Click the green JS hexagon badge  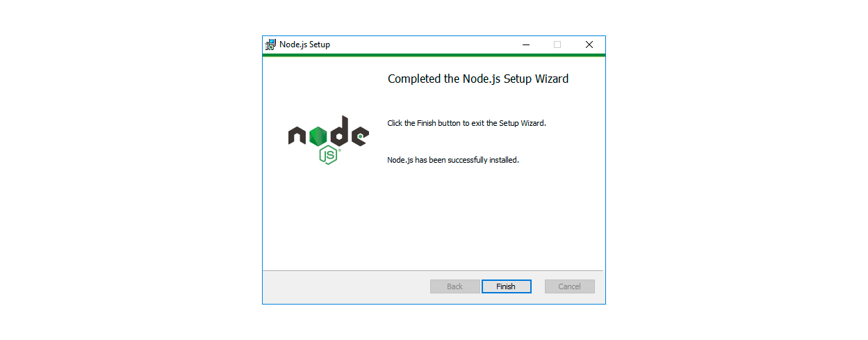click(x=329, y=155)
